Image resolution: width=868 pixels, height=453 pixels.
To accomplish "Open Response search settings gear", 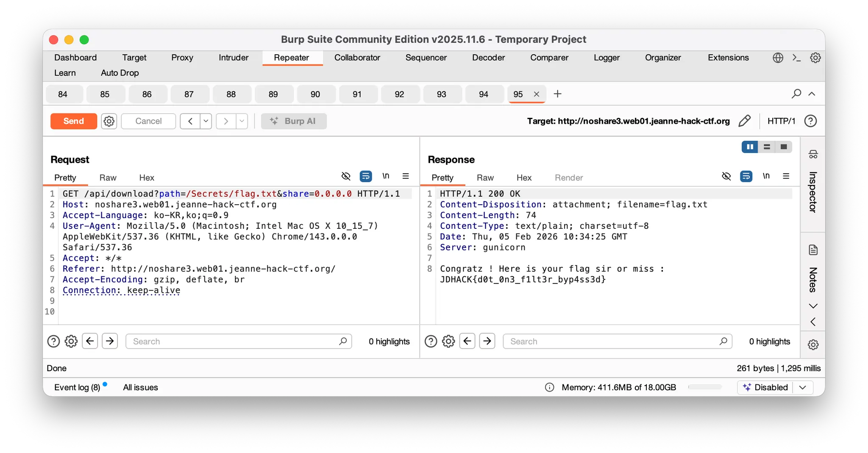I will (x=448, y=341).
